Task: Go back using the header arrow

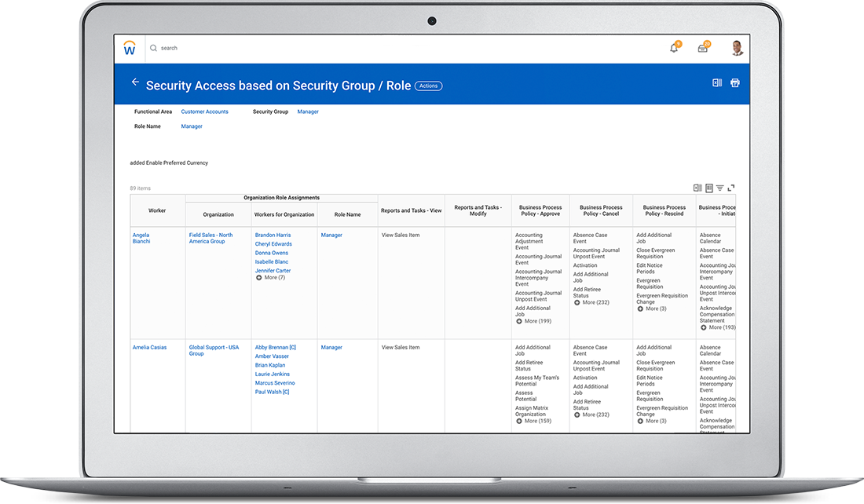Action: (x=135, y=82)
